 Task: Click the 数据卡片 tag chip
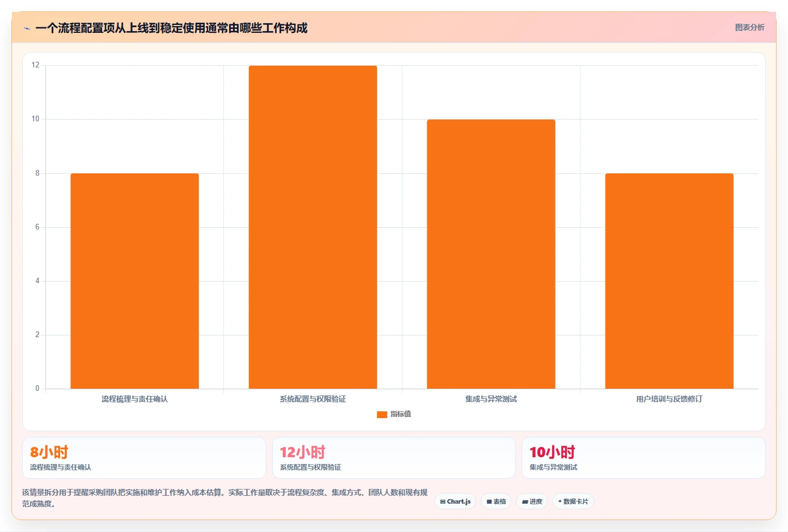click(573, 501)
